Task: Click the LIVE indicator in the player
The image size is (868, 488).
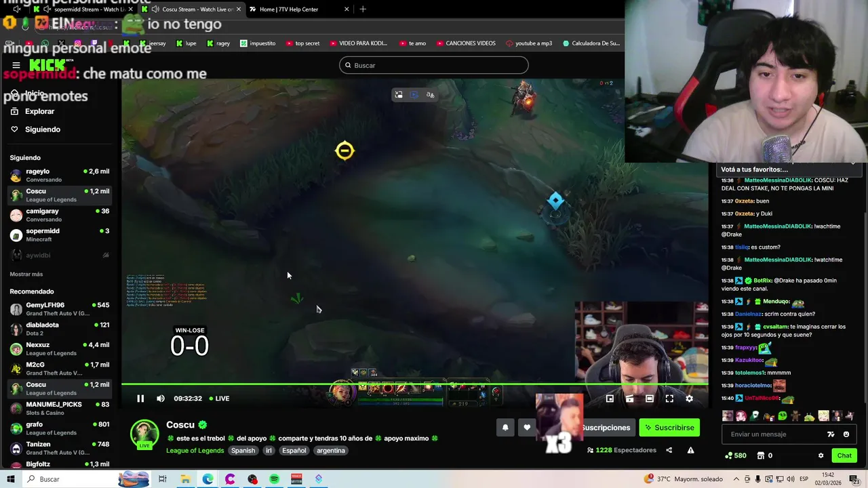Action: pos(219,399)
